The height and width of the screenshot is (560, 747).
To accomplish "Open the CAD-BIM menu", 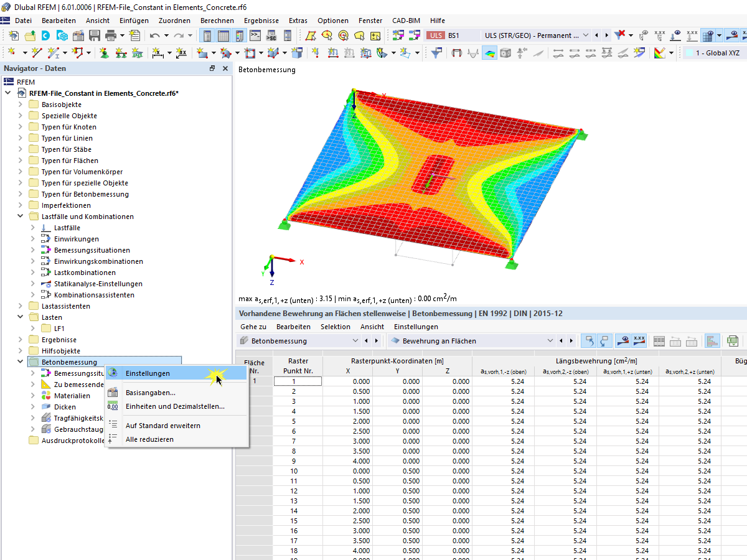I will pyautogui.click(x=406, y=21).
